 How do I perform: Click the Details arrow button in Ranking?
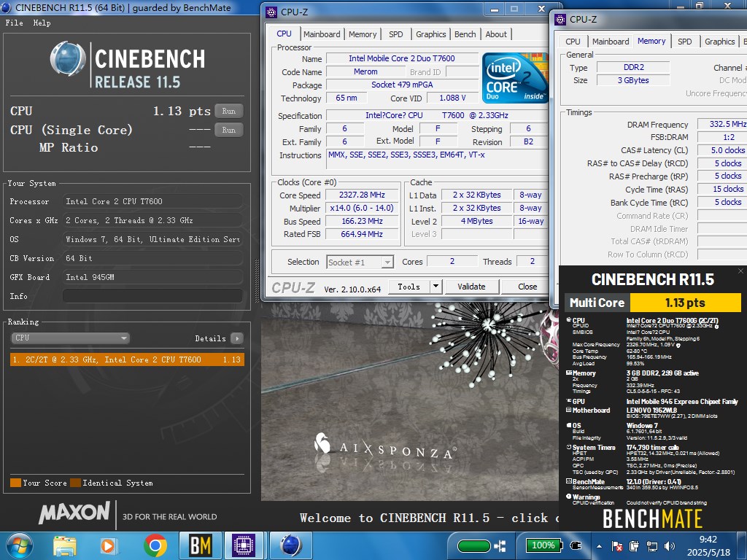coord(237,338)
